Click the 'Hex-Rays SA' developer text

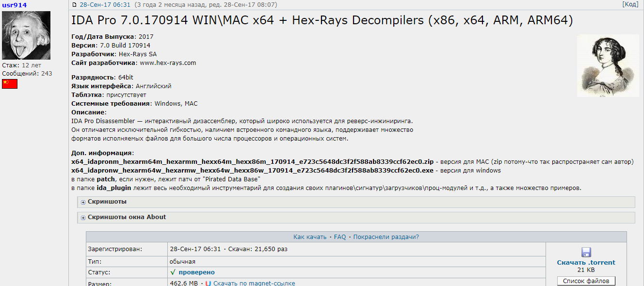[x=138, y=54]
